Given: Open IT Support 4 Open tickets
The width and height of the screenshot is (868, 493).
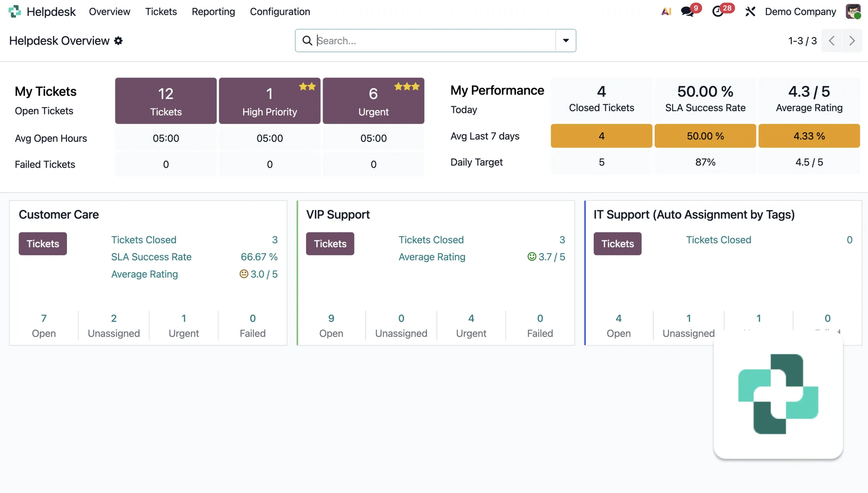Looking at the screenshot, I should pyautogui.click(x=618, y=326).
